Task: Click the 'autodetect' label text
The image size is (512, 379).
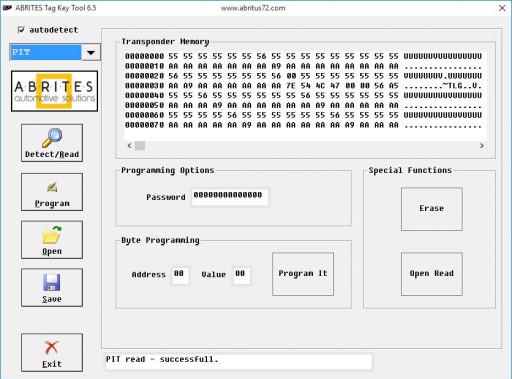Action: [x=54, y=30]
